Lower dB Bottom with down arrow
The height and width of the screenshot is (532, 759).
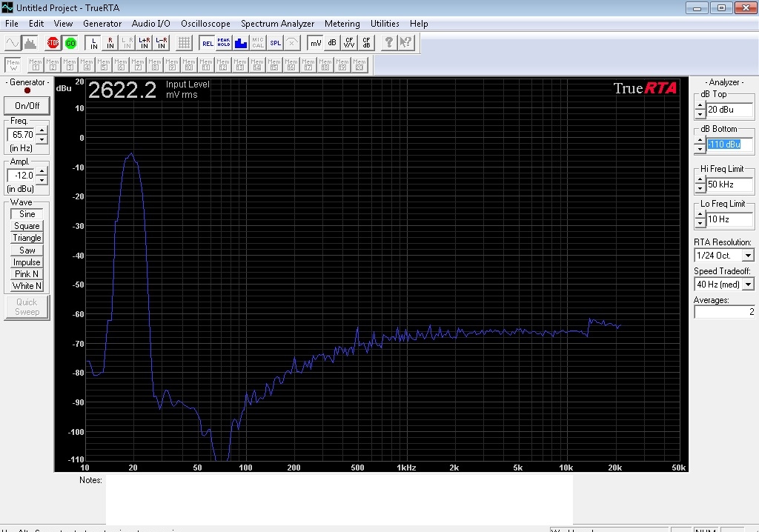(x=700, y=149)
